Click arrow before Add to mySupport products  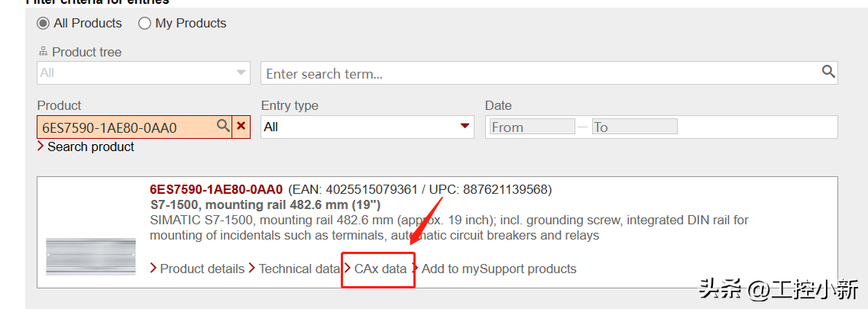pyautogui.click(x=416, y=269)
